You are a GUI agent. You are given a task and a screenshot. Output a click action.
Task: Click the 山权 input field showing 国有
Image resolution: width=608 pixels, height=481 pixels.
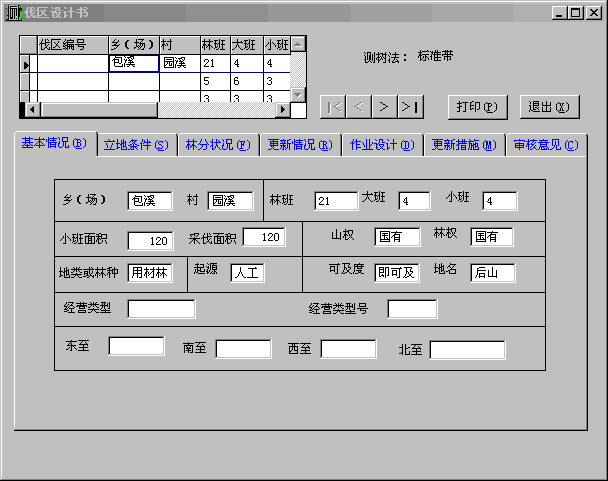397,237
